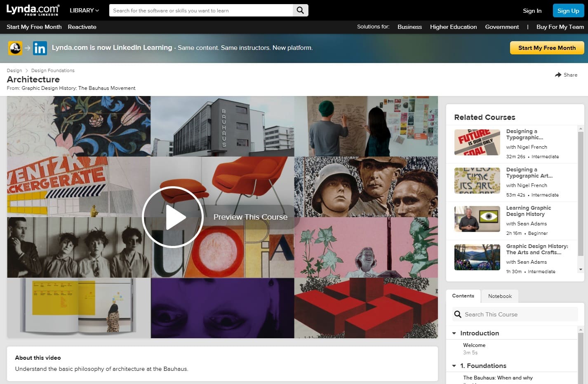The height and width of the screenshot is (384, 588).
Task: Click the Sign In link
Action: pos(532,11)
